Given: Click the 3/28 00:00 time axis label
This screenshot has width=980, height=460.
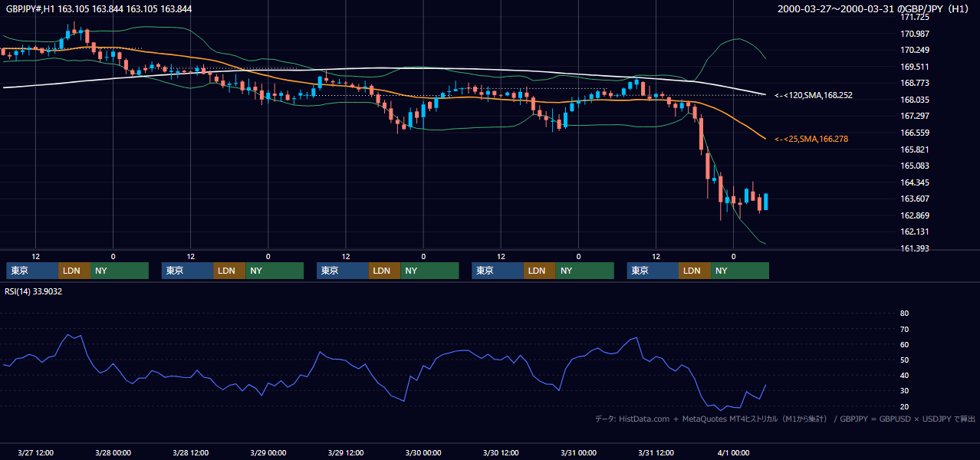Looking at the screenshot, I should pyautogui.click(x=113, y=453).
